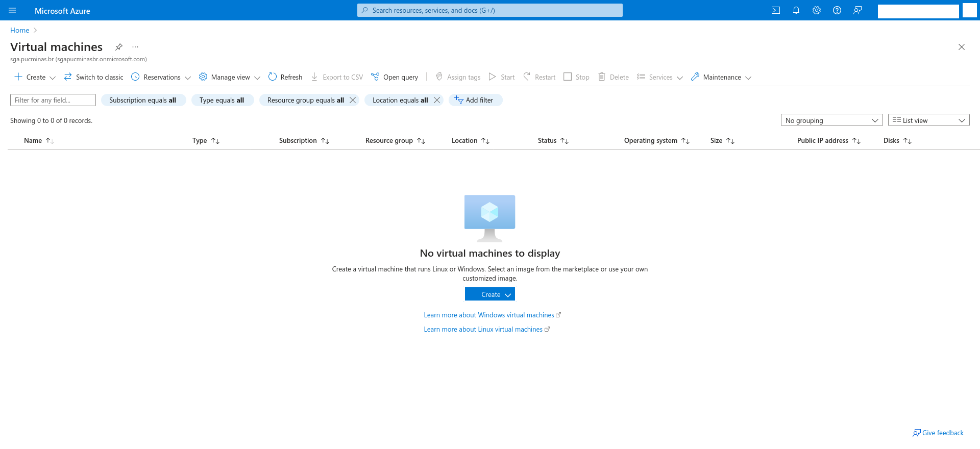
Task: Sort by Type column
Action: click(x=206, y=140)
